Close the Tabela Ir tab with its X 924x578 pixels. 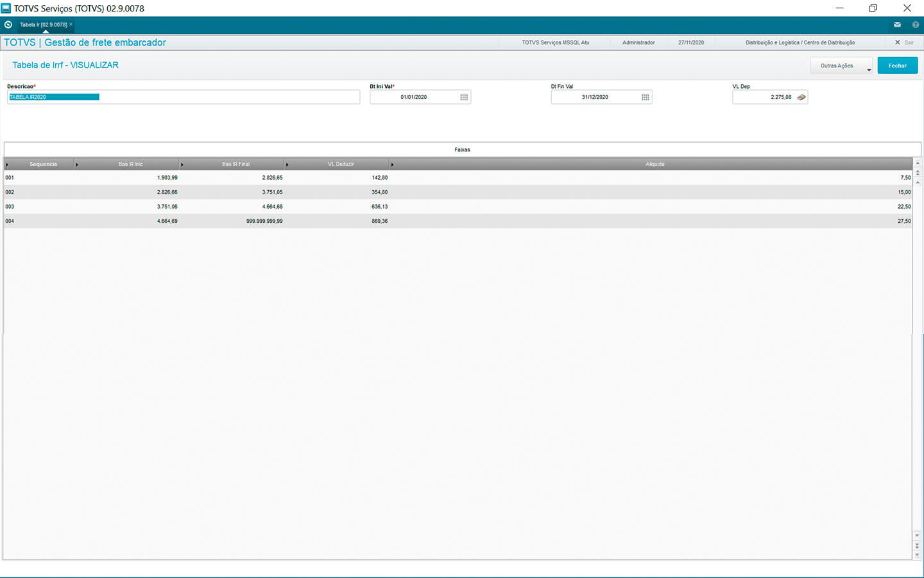click(71, 24)
